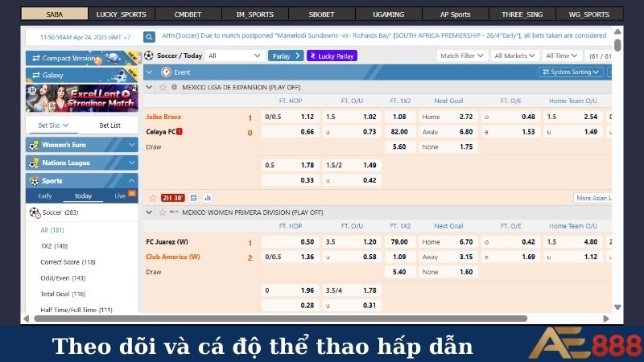
Task: Open the All Markets dropdown
Action: coord(514,56)
